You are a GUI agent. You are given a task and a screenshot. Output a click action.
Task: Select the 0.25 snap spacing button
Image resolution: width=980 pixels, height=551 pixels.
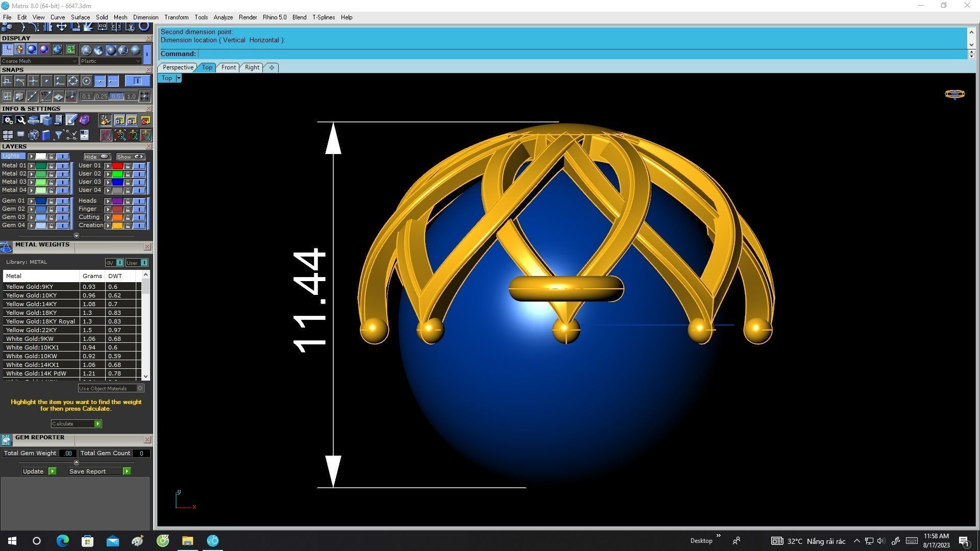(x=101, y=96)
